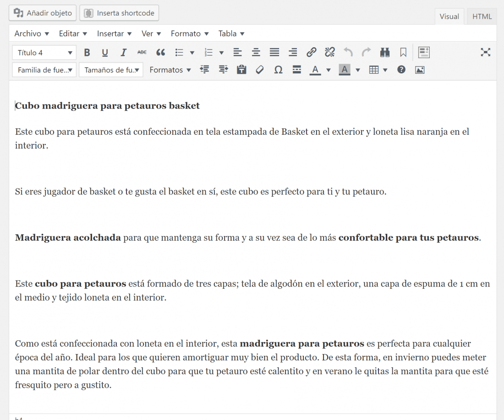This screenshot has height=420, width=504.
Task: Toggle italic formatting
Action: click(123, 52)
